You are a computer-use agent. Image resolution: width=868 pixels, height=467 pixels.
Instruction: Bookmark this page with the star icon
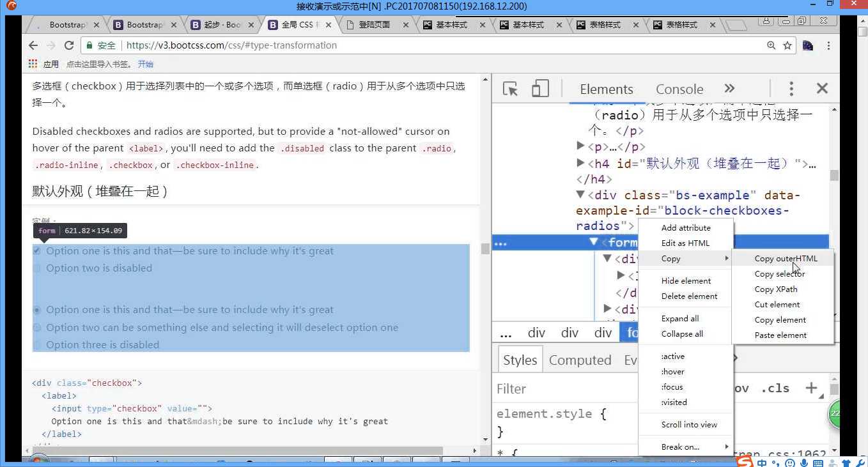787,45
